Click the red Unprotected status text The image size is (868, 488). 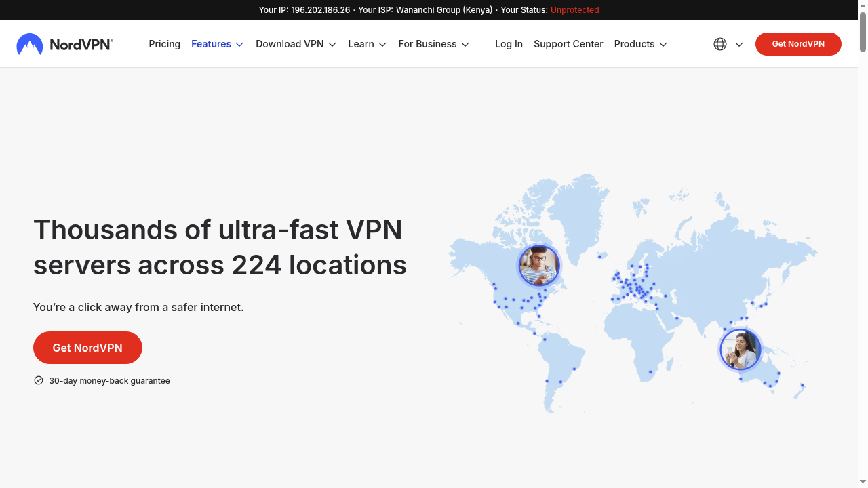tap(574, 10)
